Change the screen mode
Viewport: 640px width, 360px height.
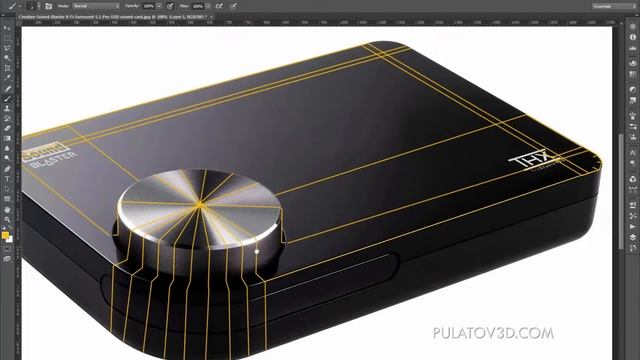tap(7, 259)
